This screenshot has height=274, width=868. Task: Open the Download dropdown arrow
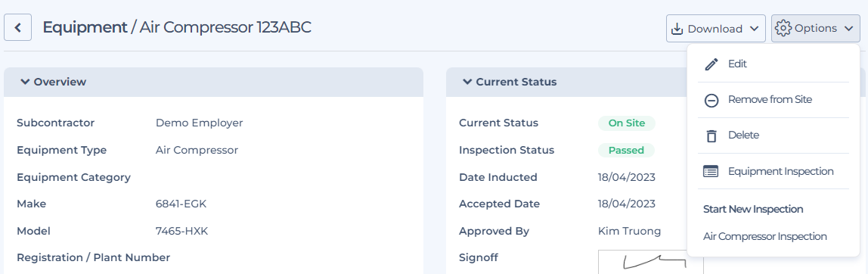(x=753, y=29)
